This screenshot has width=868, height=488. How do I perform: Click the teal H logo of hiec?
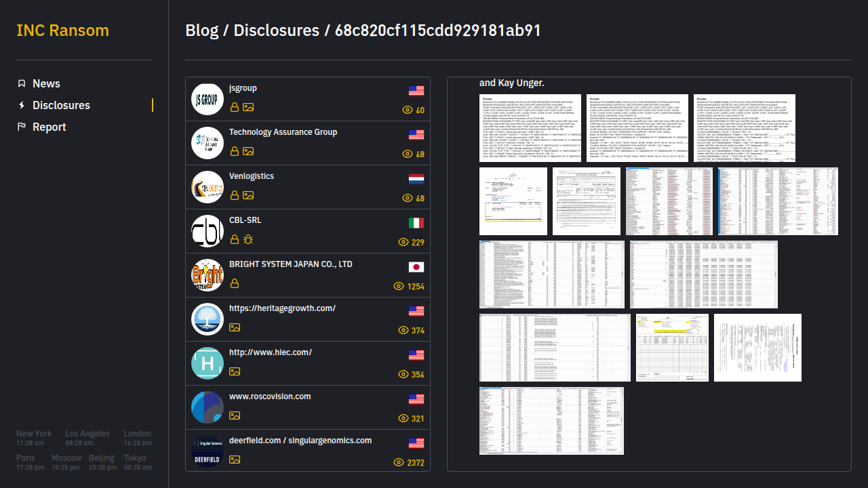click(x=208, y=364)
